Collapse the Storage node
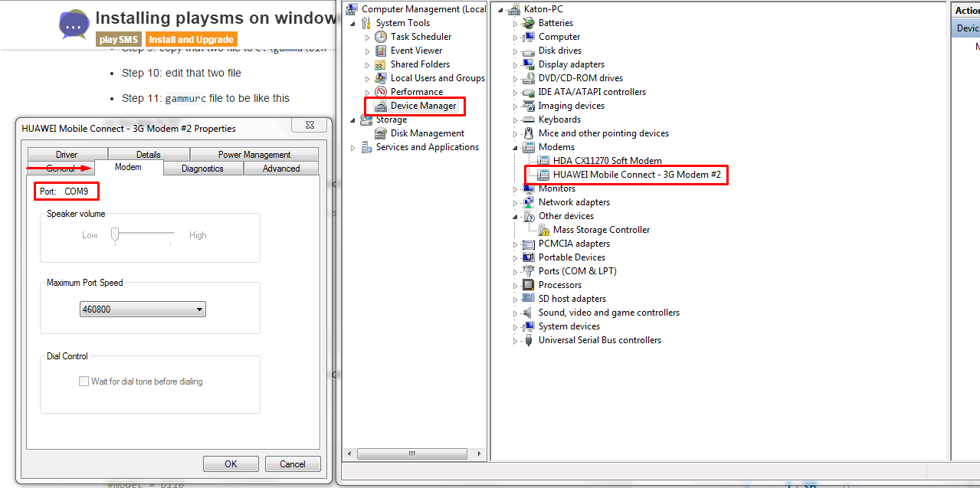The height and width of the screenshot is (488, 980). (x=353, y=120)
